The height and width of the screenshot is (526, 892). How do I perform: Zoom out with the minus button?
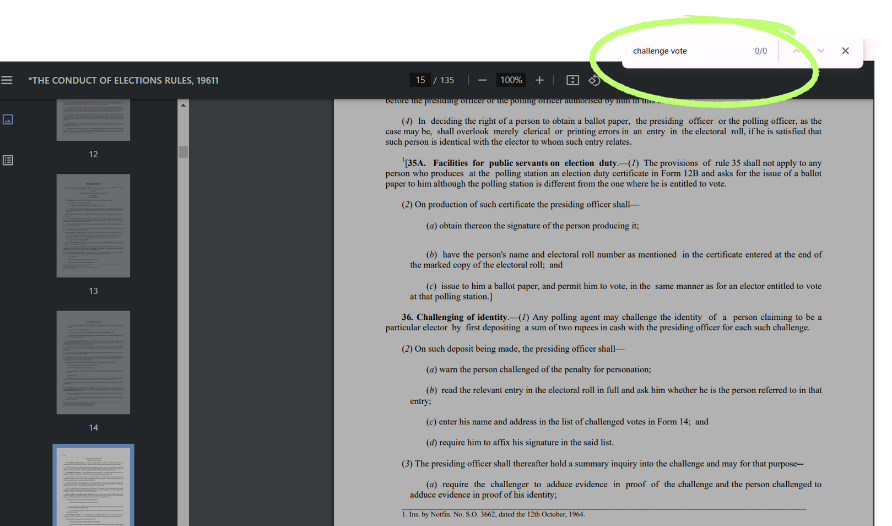482,80
